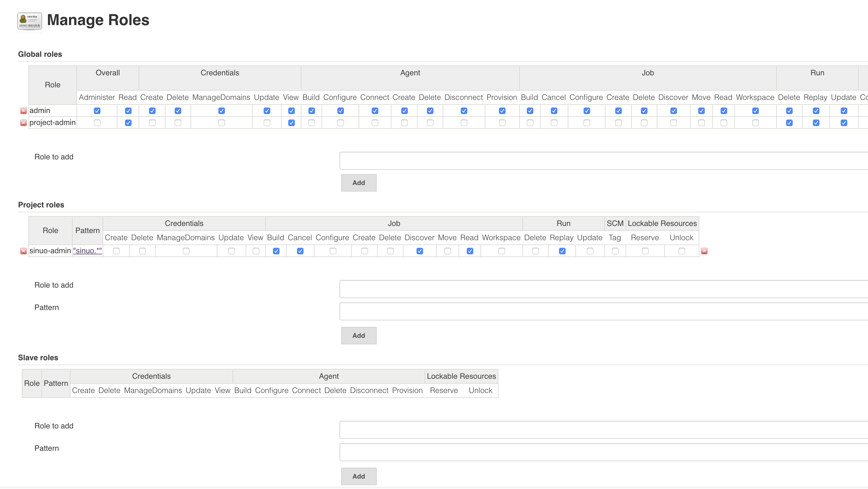This screenshot has height=489, width=868.
Task: Open the "sinuo.*" pattern link
Action: (x=88, y=251)
